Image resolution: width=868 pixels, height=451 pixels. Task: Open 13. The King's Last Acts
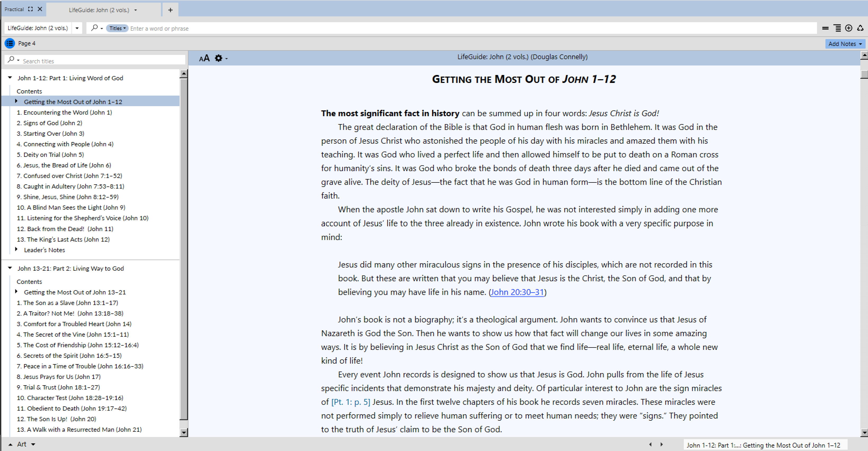[x=63, y=239]
